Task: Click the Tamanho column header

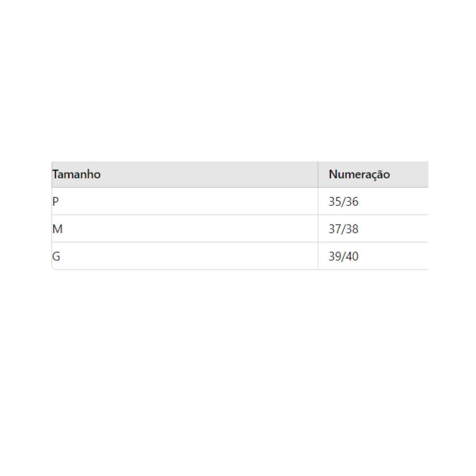Action: pyautogui.click(x=77, y=175)
